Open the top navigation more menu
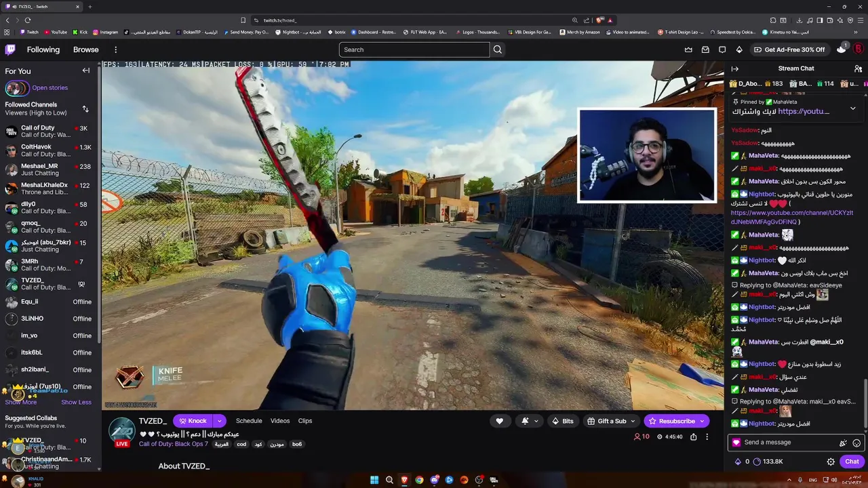 click(115, 49)
